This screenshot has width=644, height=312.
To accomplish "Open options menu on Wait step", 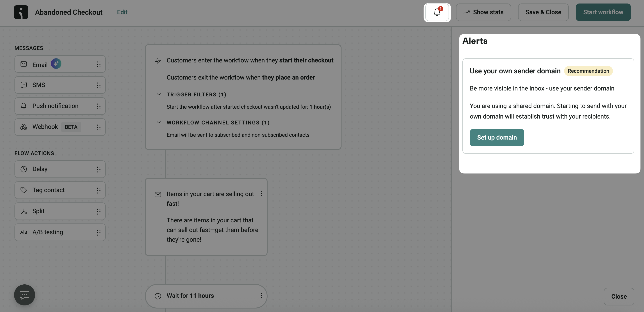I will 261,296.
